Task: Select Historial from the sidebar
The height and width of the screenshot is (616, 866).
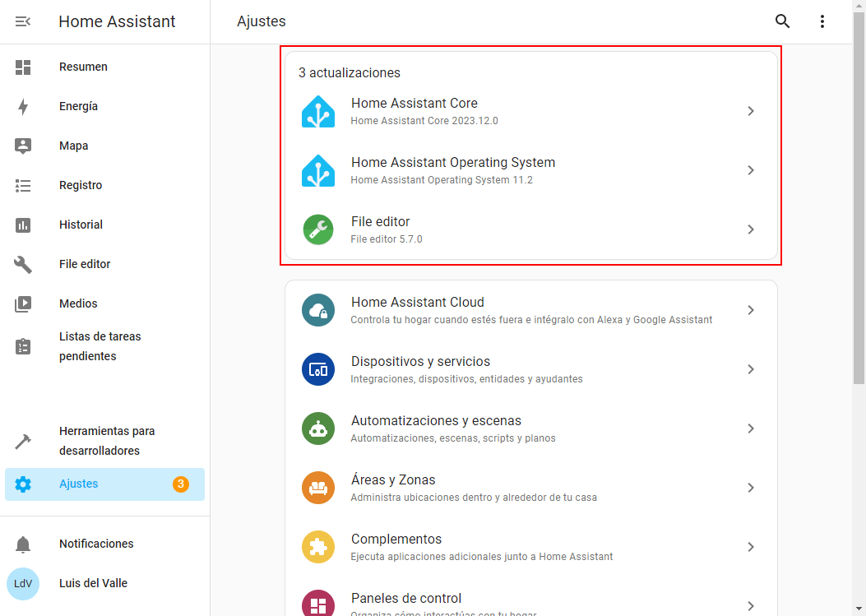Action: tap(81, 225)
